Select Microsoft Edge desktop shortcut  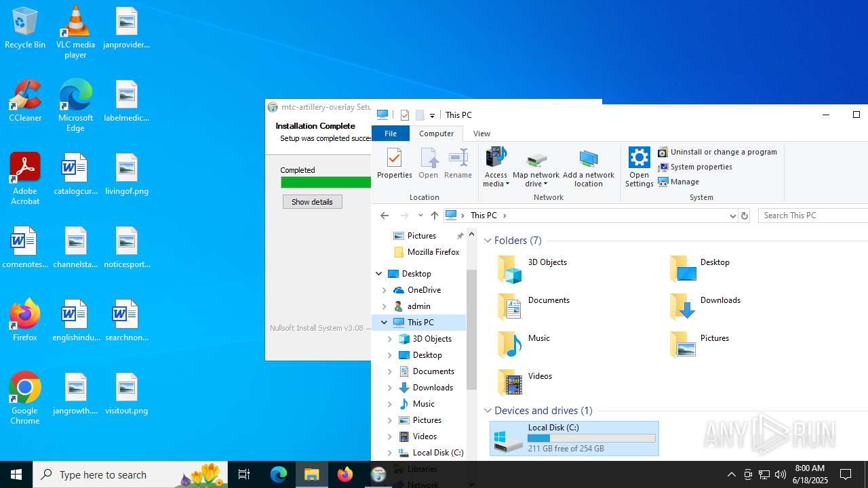[75, 106]
